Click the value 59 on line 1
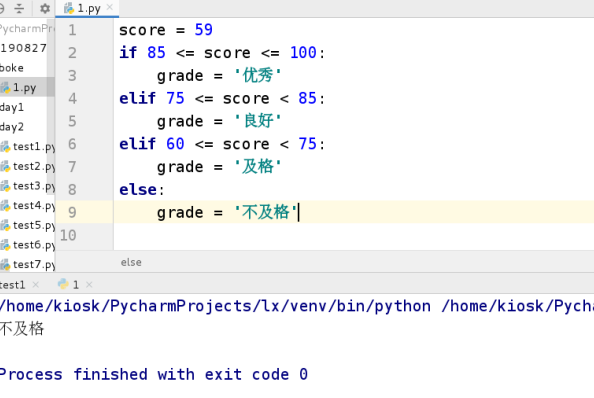594x398 pixels. 204,30
